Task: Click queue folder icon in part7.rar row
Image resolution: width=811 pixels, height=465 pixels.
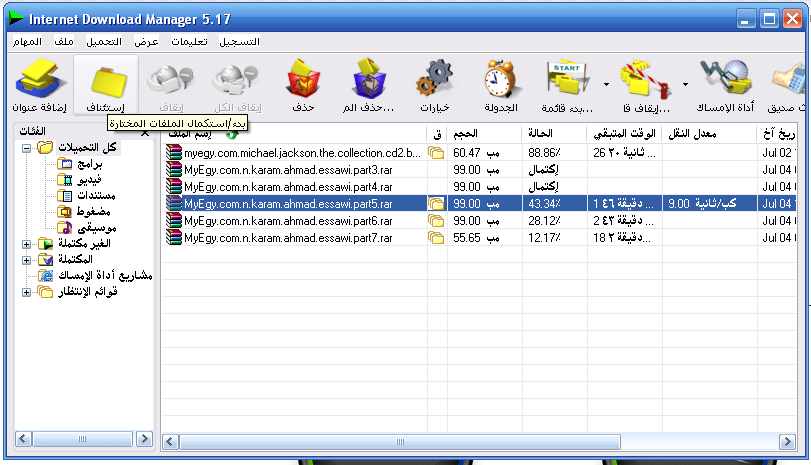Action: [x=436, y=238]
